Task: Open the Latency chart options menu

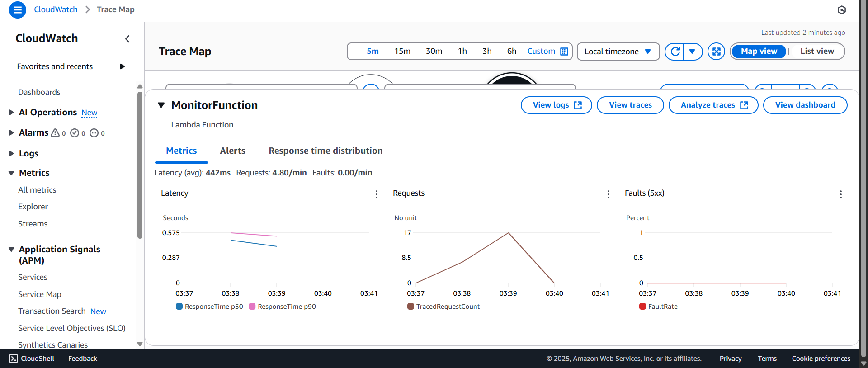Action: 376,194
